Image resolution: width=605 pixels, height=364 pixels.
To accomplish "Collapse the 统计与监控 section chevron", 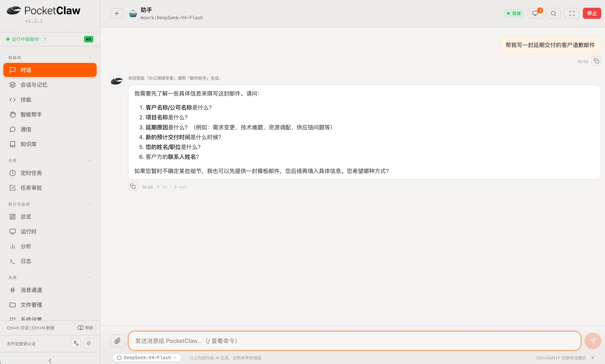I will point(90,204).
